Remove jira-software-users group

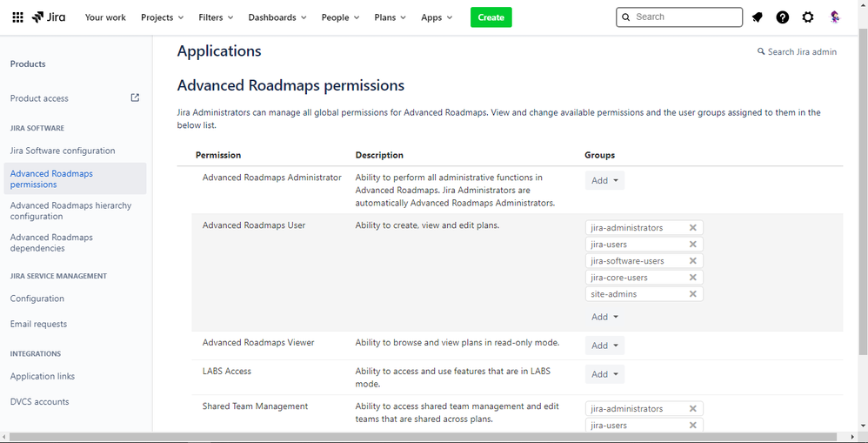[x=692, y=261]
